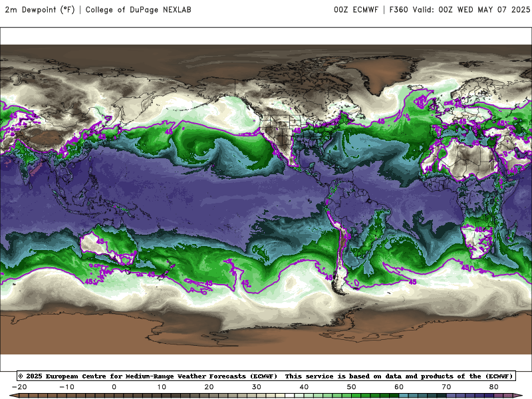Click the "50" color scale label

(352, 387)
